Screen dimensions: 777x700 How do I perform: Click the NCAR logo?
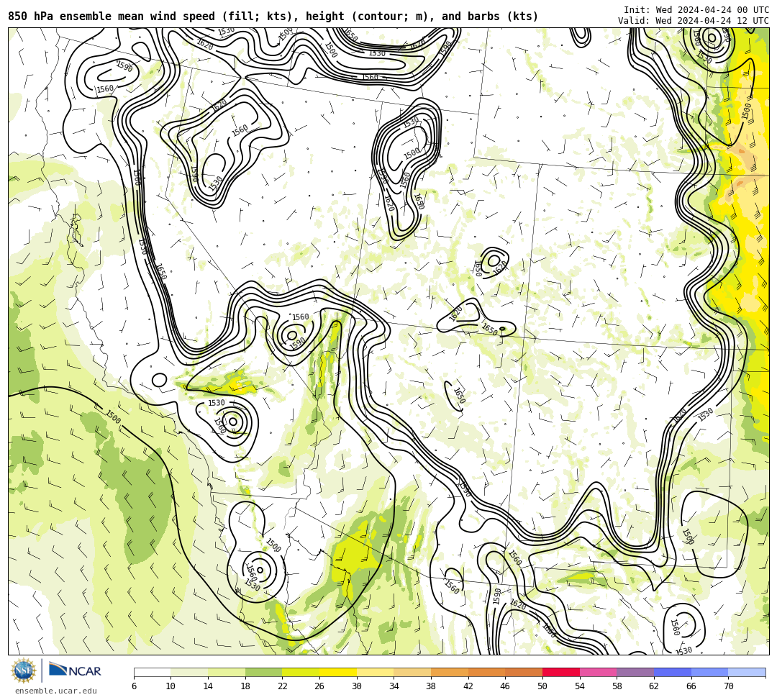point(75,671)
